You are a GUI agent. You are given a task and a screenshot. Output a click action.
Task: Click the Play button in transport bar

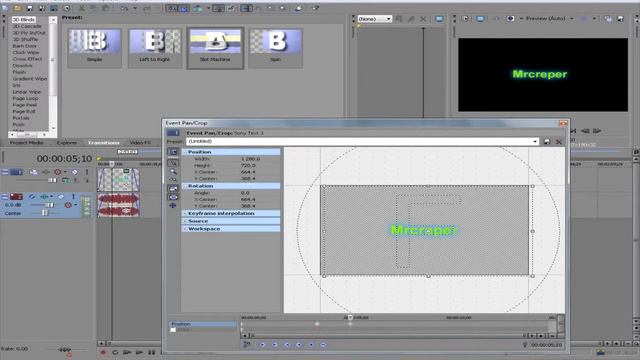(x=140, y=352)
